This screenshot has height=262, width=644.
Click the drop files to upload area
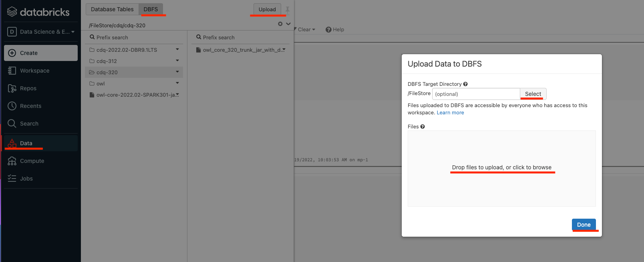point(502,169)
